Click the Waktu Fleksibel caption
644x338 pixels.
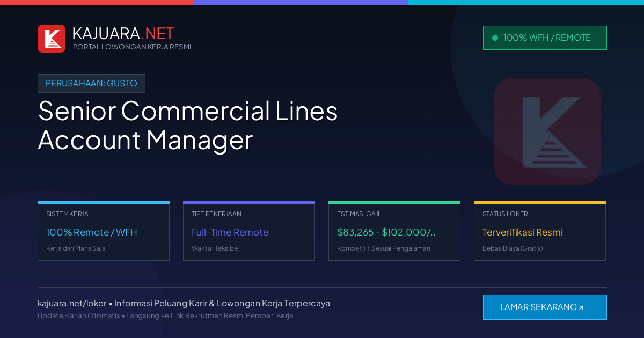click(216, 248)
